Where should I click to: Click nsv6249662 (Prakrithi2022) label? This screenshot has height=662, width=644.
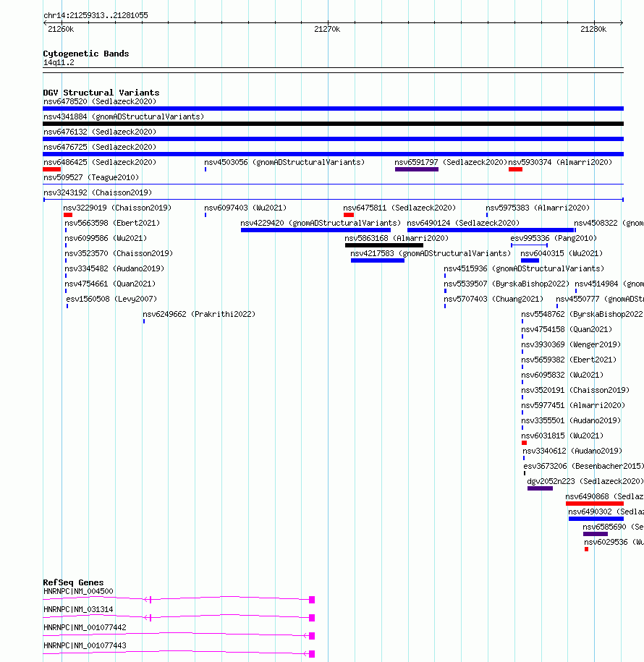[x=199, y=314]
